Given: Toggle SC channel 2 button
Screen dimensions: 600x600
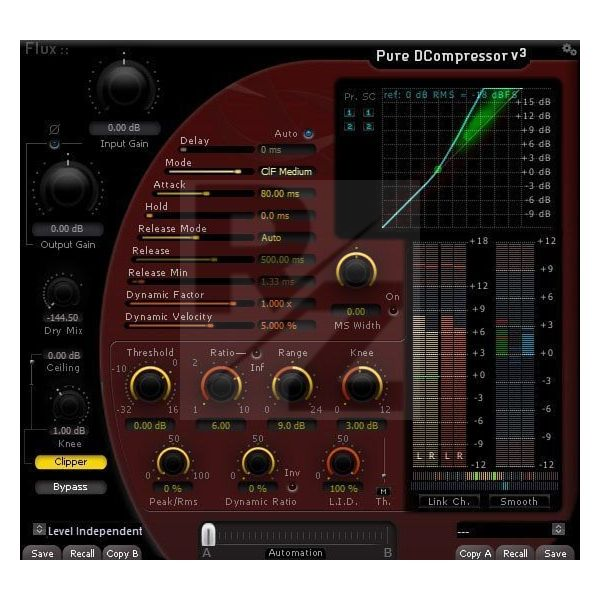Looking at the screenshot, I should click(368, 127).
